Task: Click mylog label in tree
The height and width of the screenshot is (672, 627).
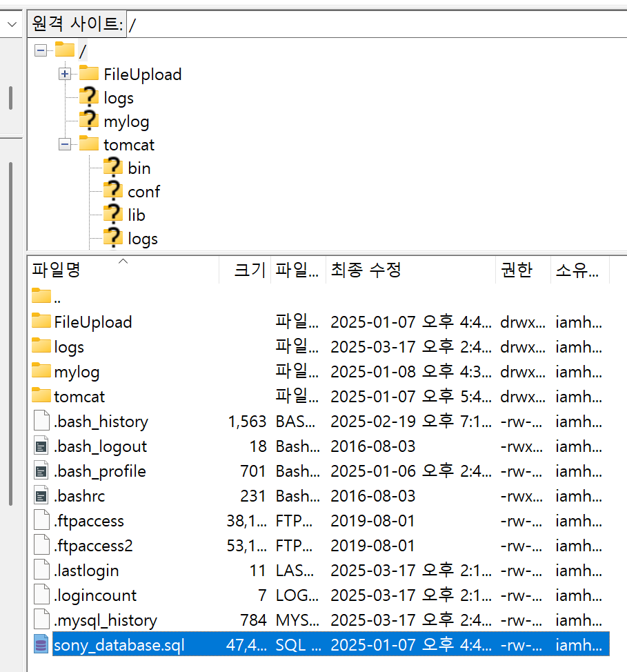Action: 126,122
